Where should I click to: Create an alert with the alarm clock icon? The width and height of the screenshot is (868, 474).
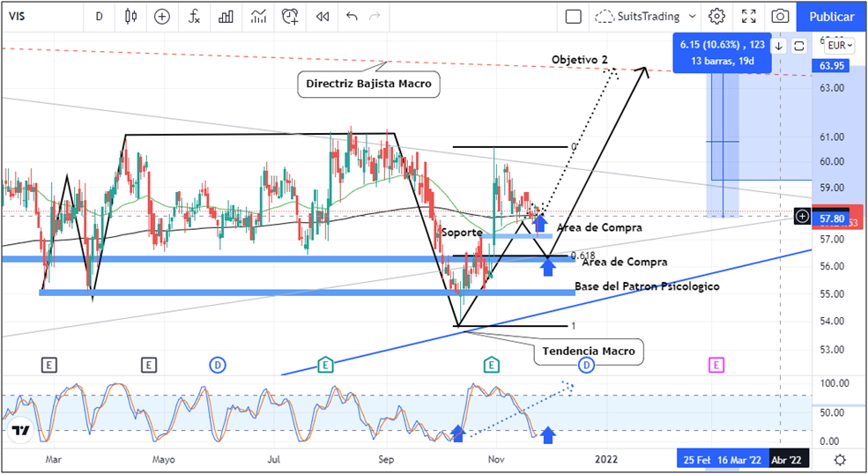(x=290, y=16)
